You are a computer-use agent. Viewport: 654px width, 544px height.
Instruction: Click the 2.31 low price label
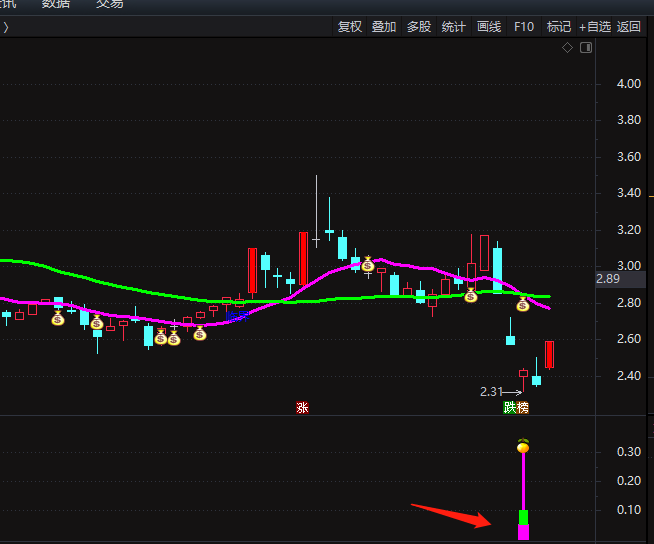[491, 392]
